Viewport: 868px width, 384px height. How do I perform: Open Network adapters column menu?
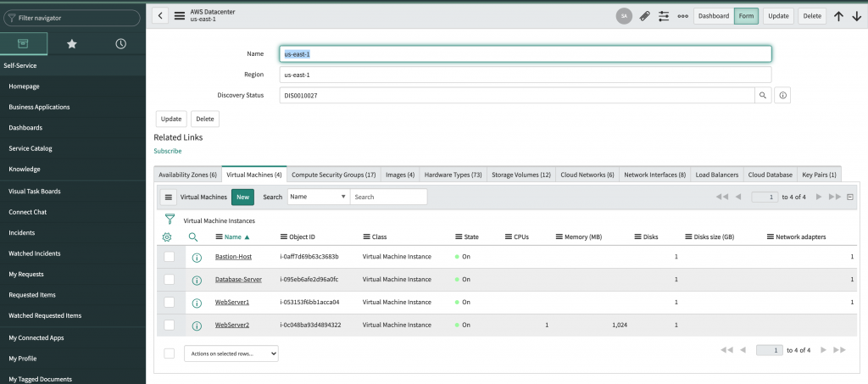click(771, 237)
